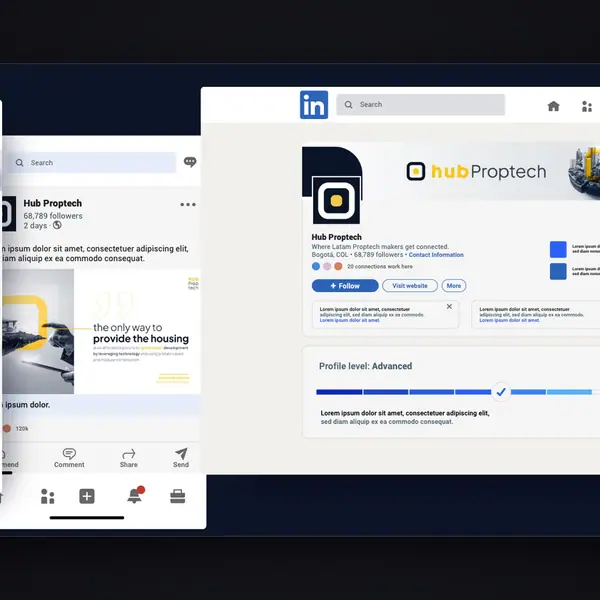Click the globe visibility icon beside 2 days
This screenshot has height=600, width=600.
click(x=57, y=225)
